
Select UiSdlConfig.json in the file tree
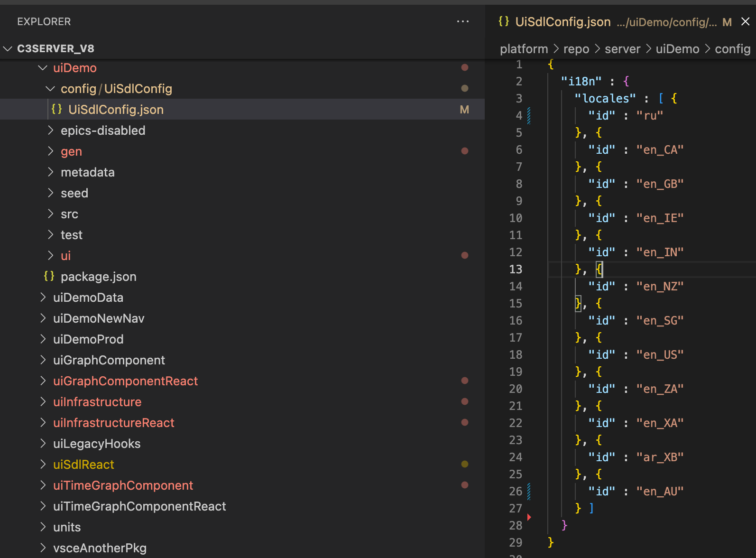[116, 110]
